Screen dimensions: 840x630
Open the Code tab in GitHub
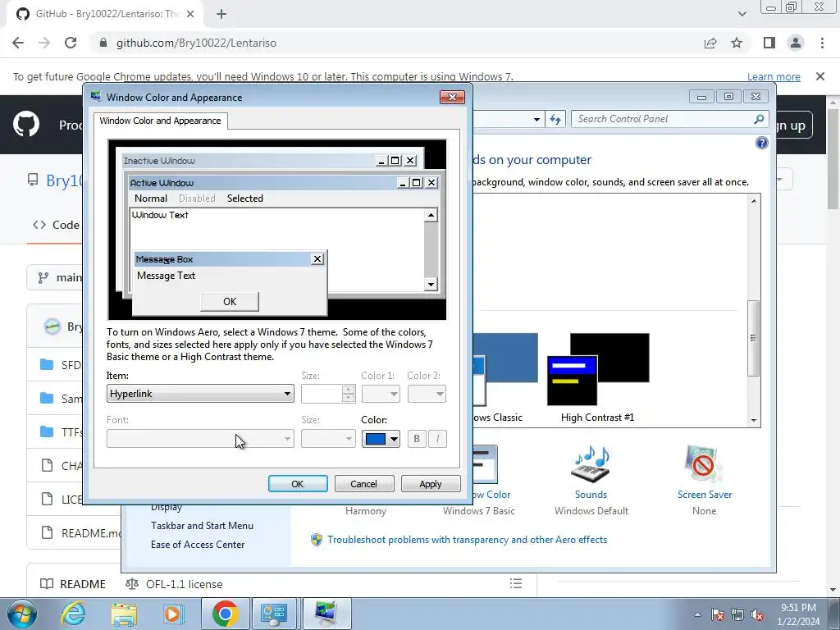pos(56,225)
